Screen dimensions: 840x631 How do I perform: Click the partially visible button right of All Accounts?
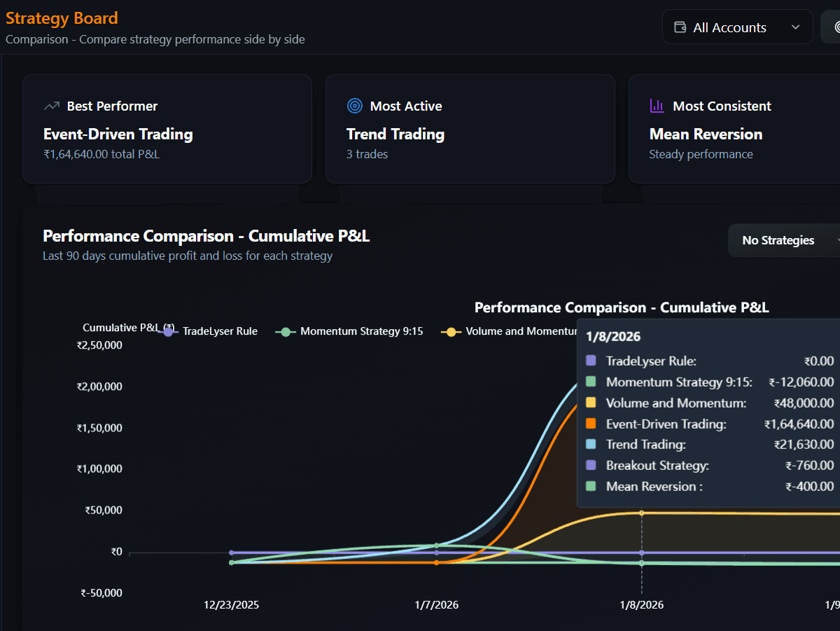click(831, 27)
